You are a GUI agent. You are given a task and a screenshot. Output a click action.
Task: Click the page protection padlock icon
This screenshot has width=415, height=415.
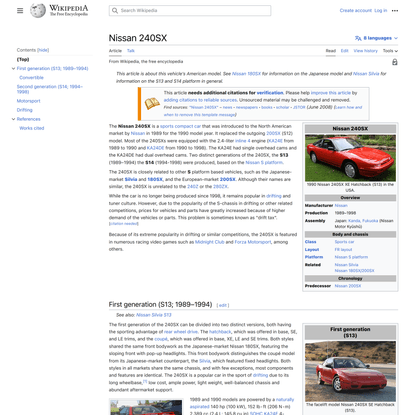tap(395, 62)
